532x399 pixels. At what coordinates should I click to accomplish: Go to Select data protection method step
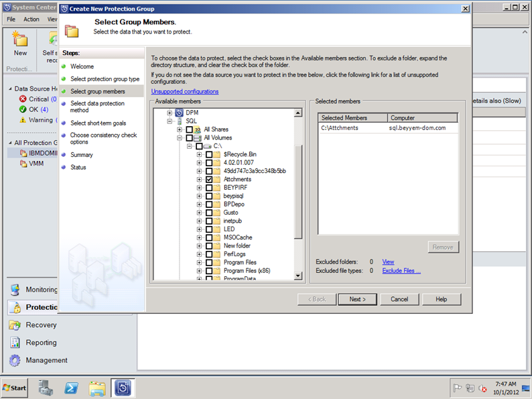[97, 107]
